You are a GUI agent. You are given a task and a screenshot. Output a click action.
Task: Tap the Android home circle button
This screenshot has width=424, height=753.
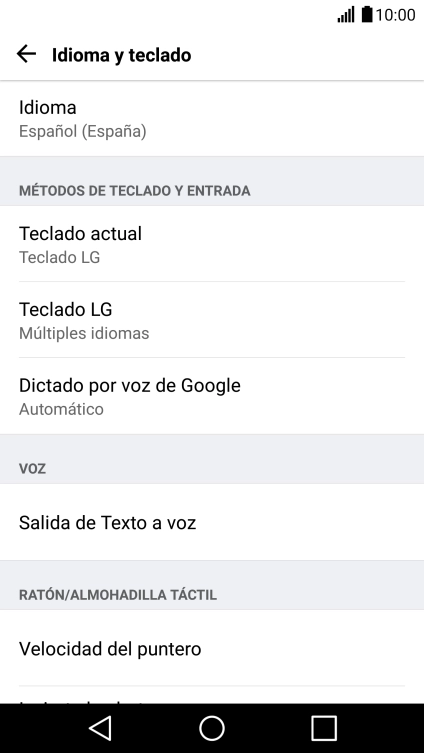pos(212,728)
